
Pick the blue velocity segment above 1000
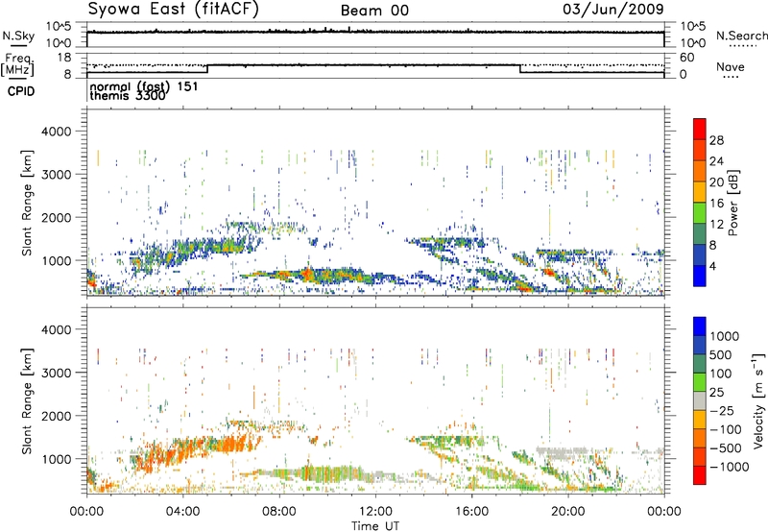click(700, 326)
